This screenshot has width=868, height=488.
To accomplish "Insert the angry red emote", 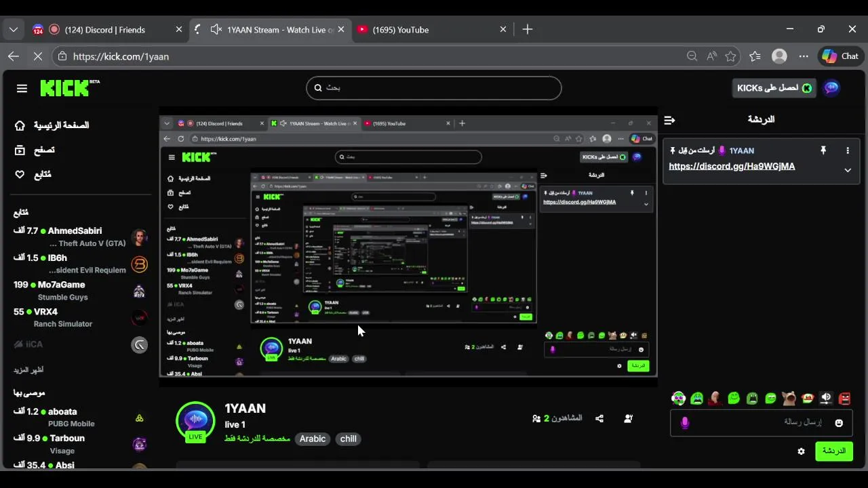I will click(x=844, y=398).
